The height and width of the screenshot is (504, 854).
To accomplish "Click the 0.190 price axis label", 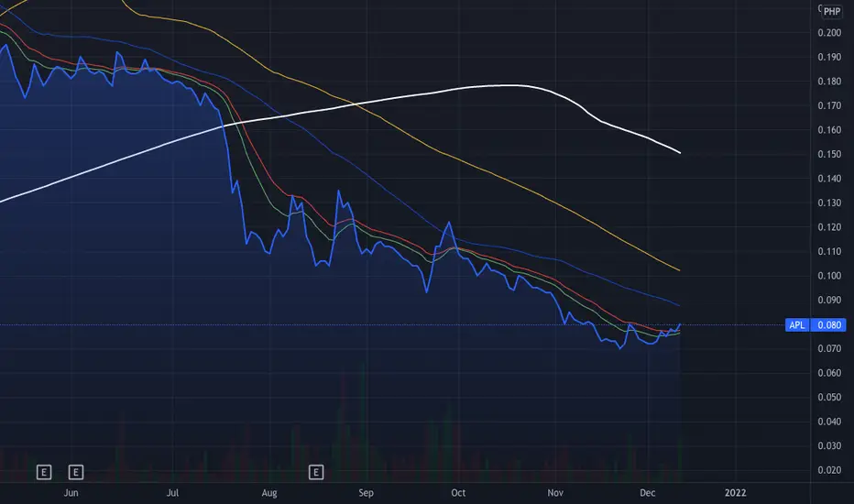I will pos(829,57).
